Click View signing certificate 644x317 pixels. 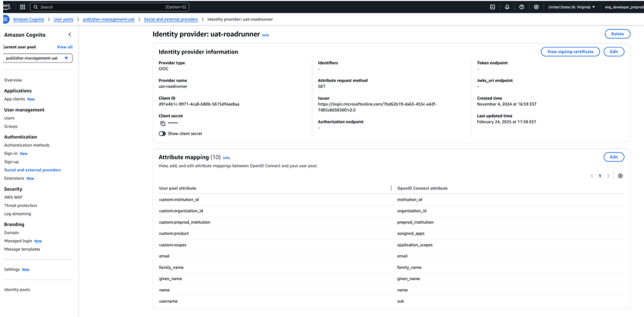point(570,51)
